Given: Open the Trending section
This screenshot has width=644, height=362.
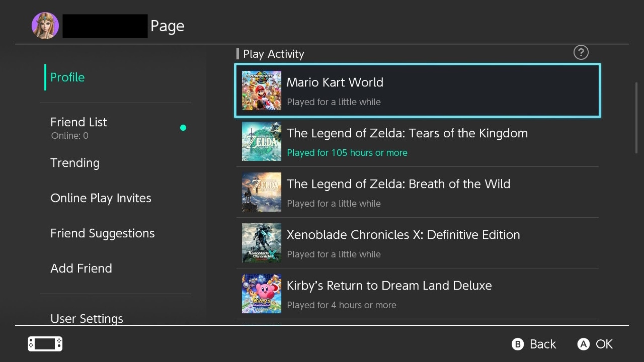Looking at the screenshot, I should (x=75, y=163).
